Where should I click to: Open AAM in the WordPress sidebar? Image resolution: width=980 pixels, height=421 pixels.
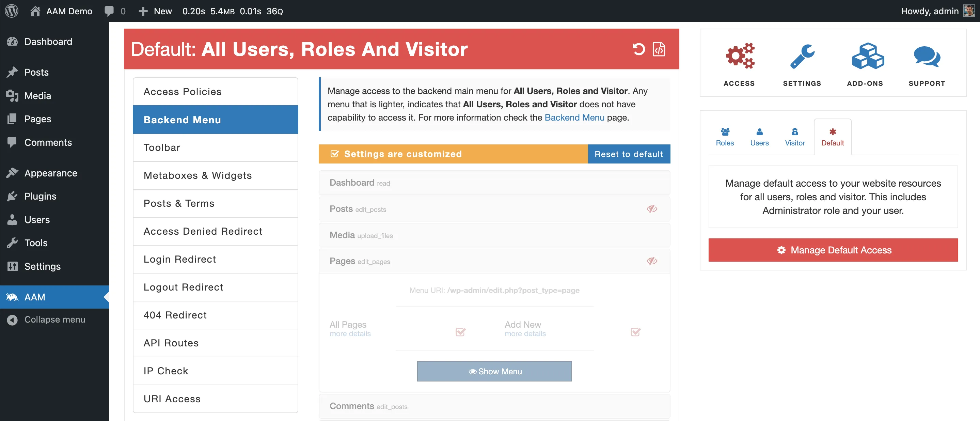(54, 297)
